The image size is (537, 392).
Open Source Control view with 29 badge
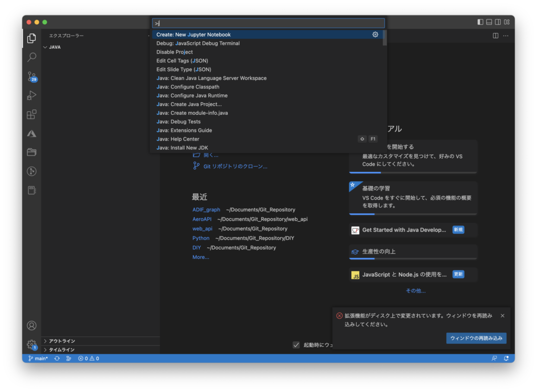(x=31, y=77)
